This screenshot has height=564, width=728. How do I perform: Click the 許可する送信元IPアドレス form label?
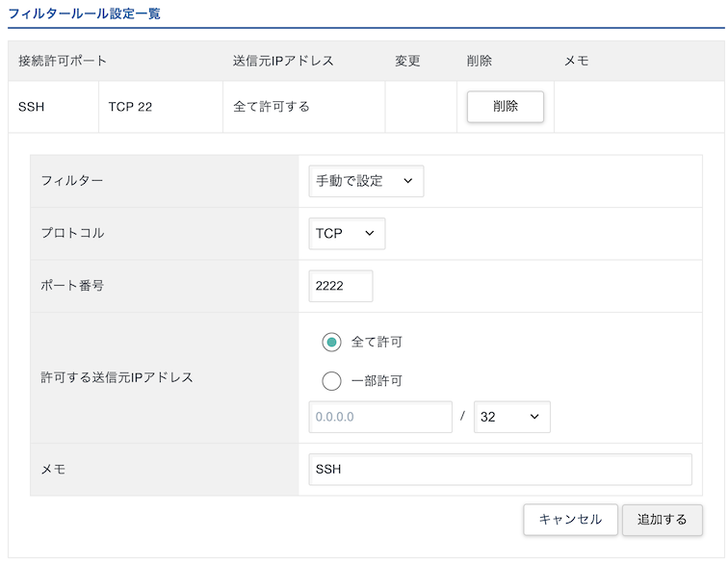(117, 377)
